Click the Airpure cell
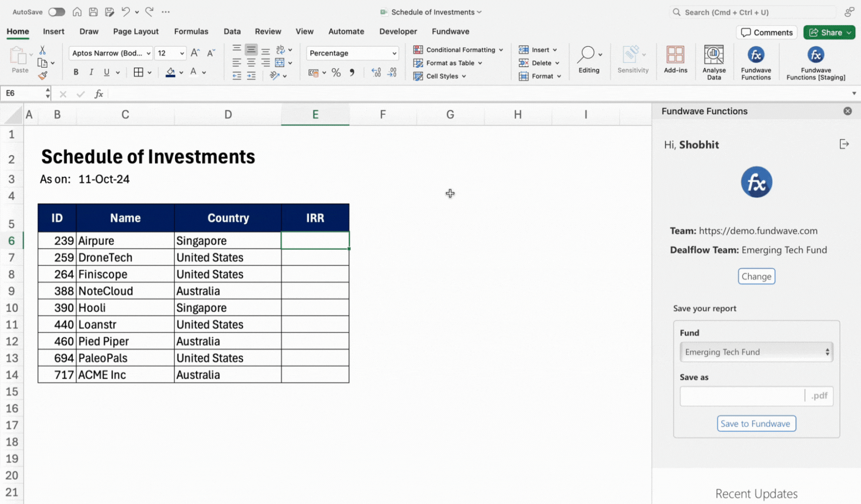 coord(125,241)
